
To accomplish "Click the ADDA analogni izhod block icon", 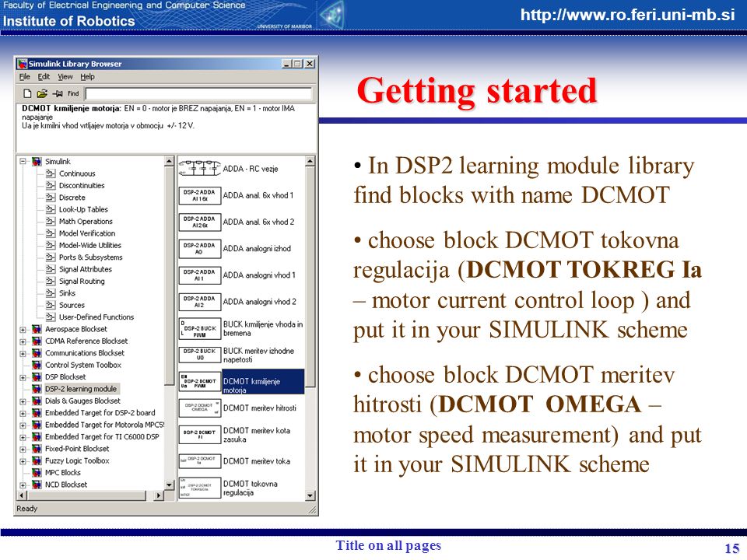I will tap(200, 249).
